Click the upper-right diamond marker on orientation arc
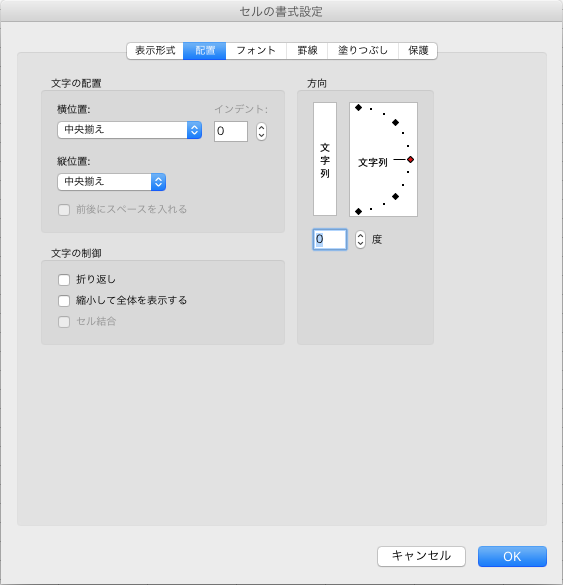 point(395,122)
